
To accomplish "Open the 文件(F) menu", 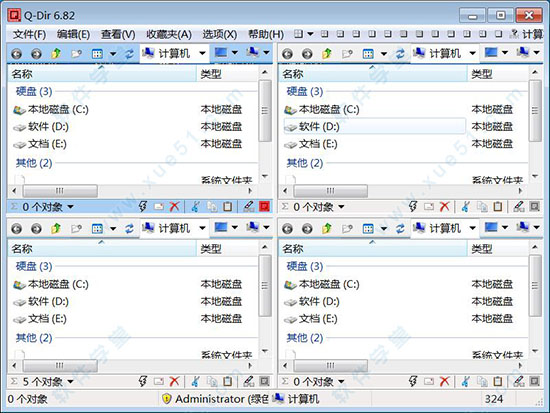I will (x=29, y=34).
